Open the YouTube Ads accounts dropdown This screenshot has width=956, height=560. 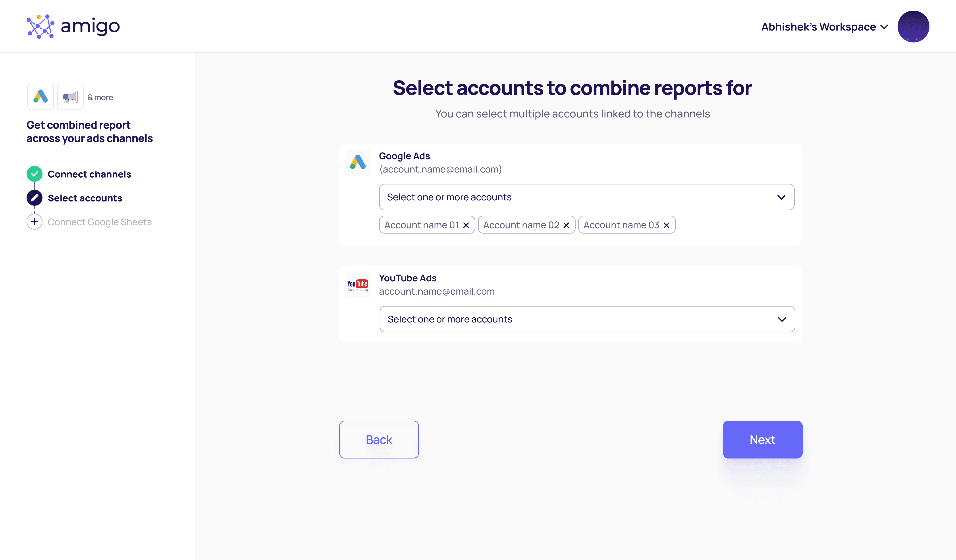(587, 319)
